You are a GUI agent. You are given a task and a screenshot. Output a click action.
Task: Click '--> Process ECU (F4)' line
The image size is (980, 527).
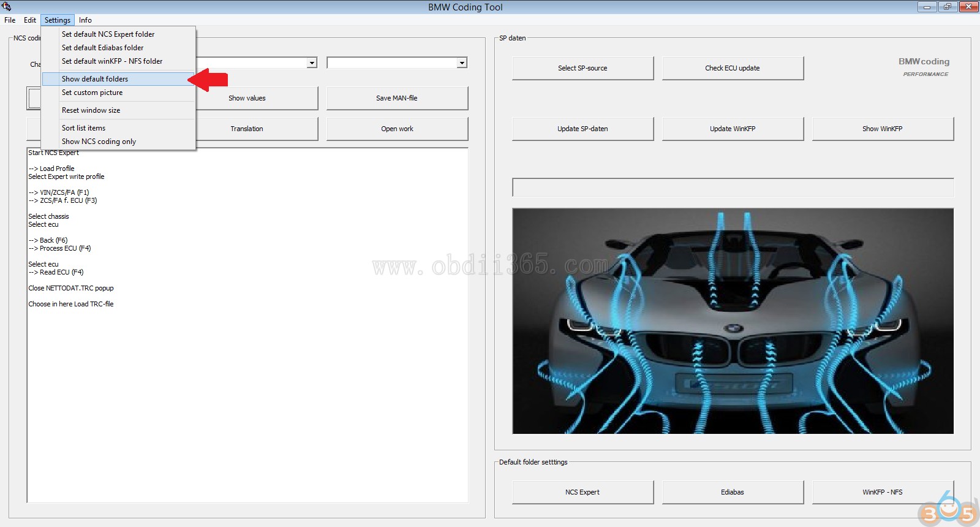(59, 248)
